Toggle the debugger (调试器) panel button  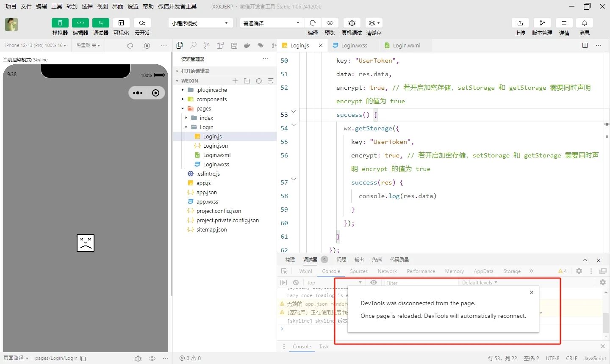point(100,23)
